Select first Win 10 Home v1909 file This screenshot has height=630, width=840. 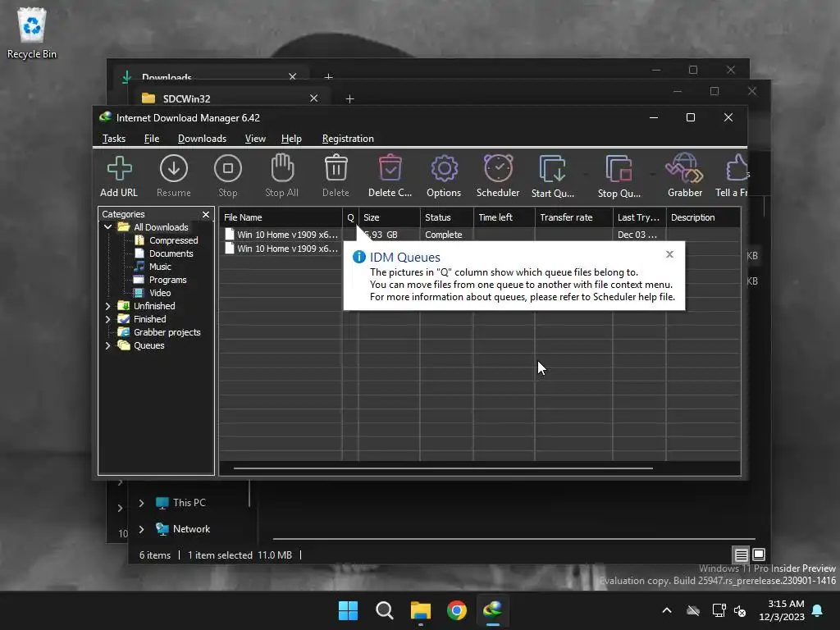(281, 235)
